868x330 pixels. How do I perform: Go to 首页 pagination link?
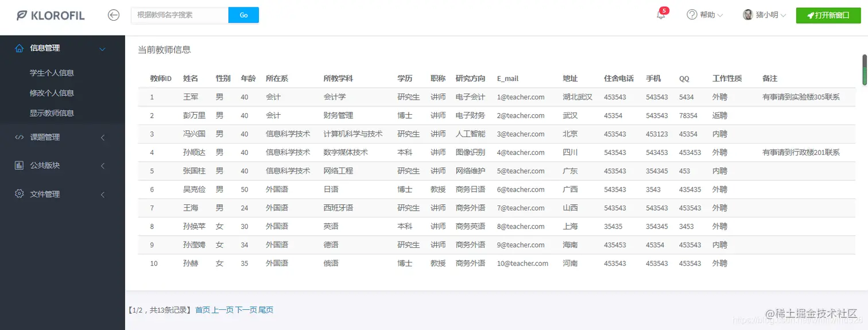tap(203, 310)
